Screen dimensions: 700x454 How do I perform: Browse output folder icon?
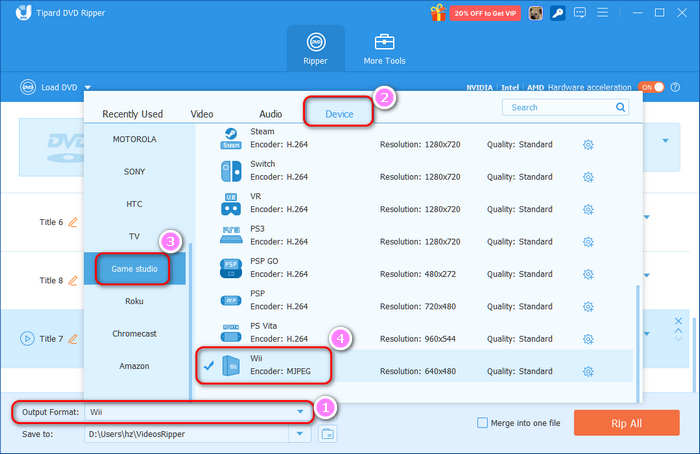(x=328, y=433)
